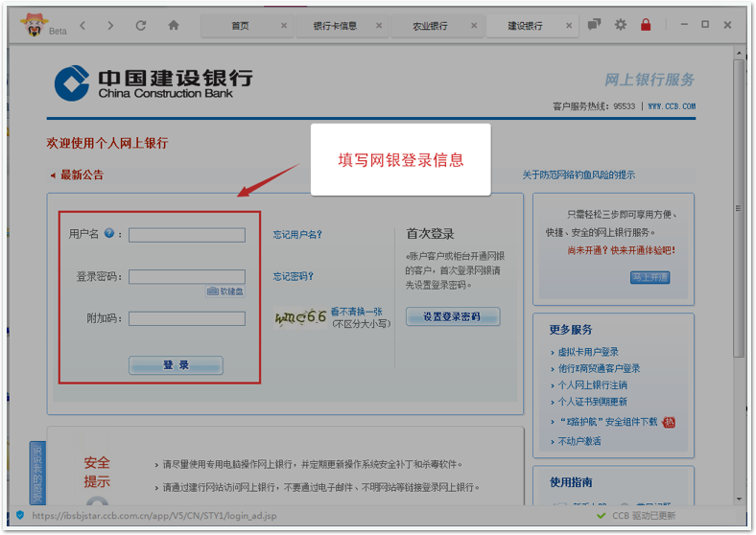Open 忘记用户名? link
The width and height of the screenshot is (756, 535).
pos(297,235)
